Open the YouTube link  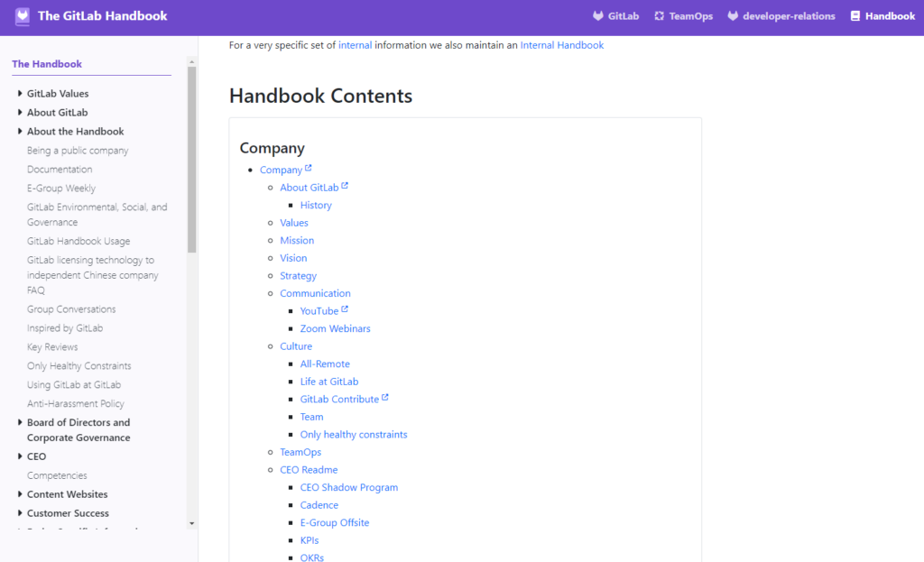(x=319, y=311)
